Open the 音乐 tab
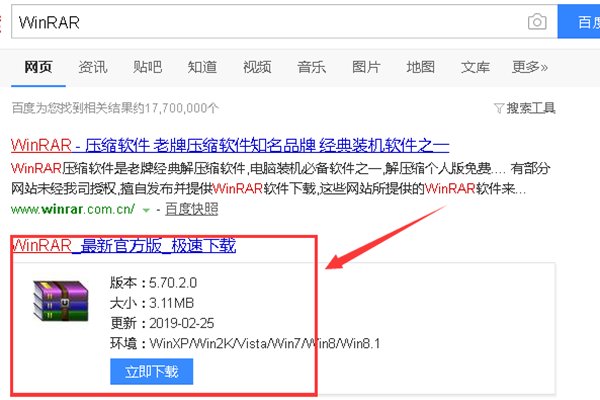Screen dimensions: 600x400 pyautogui.click(x=311, y=67)
